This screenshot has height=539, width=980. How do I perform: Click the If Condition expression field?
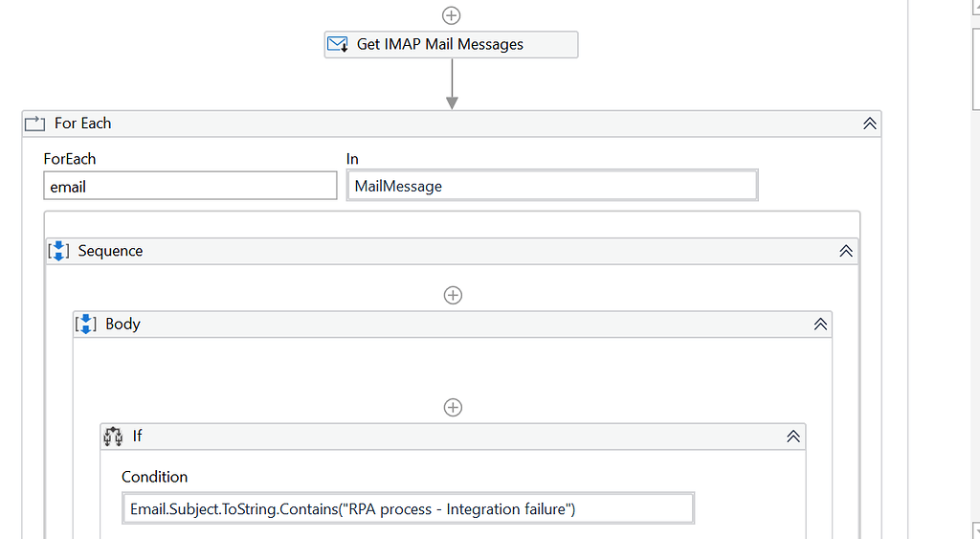click(408, 508)
